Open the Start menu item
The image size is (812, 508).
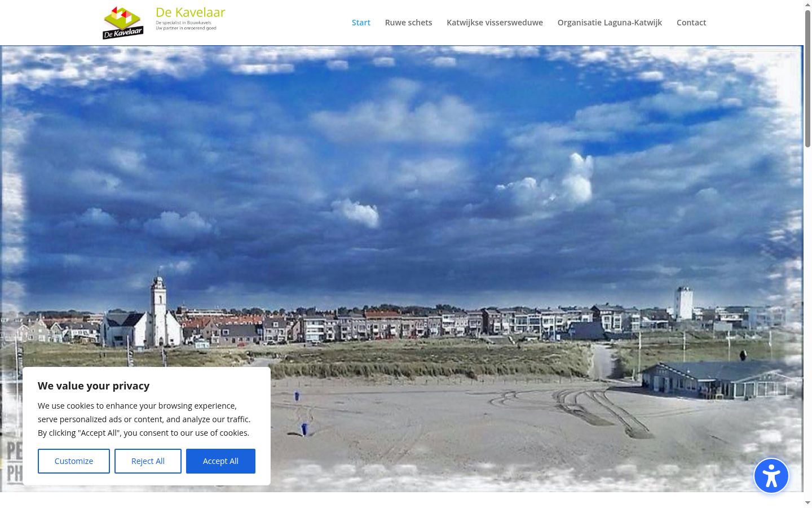coord(361,23)
